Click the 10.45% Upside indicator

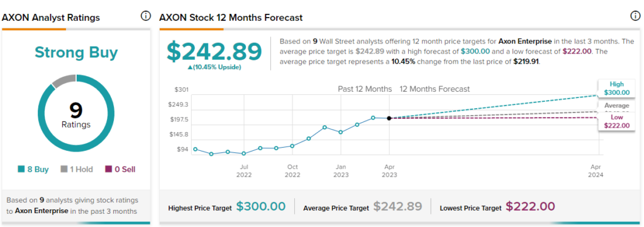[214, 67]
